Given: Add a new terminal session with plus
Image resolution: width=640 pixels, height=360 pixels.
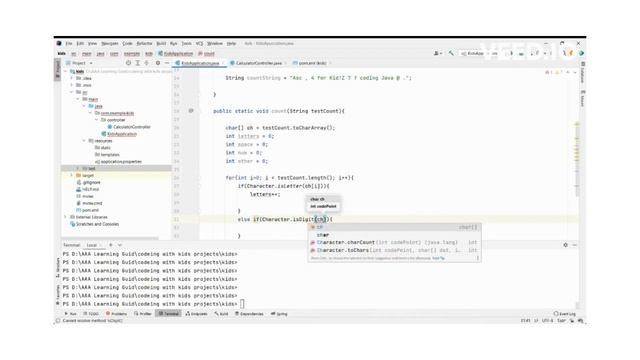Looking at the screenshot, I should coord(111,245).
